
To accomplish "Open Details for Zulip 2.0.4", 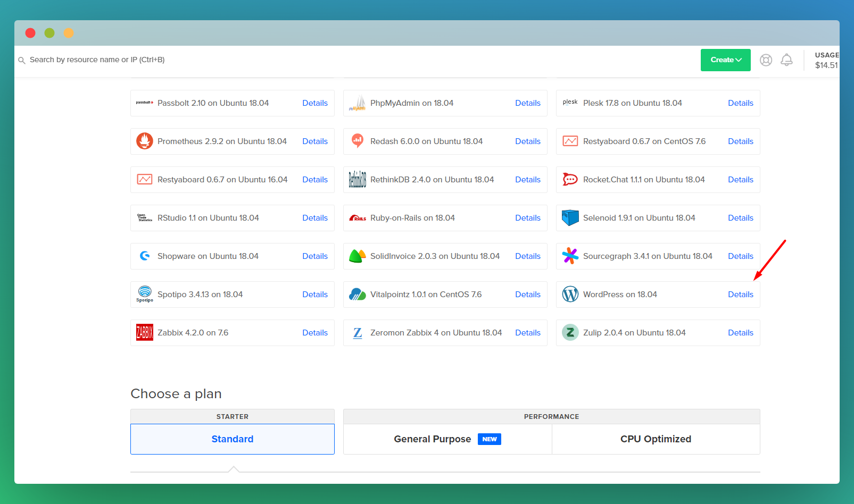I will point(741,333).
